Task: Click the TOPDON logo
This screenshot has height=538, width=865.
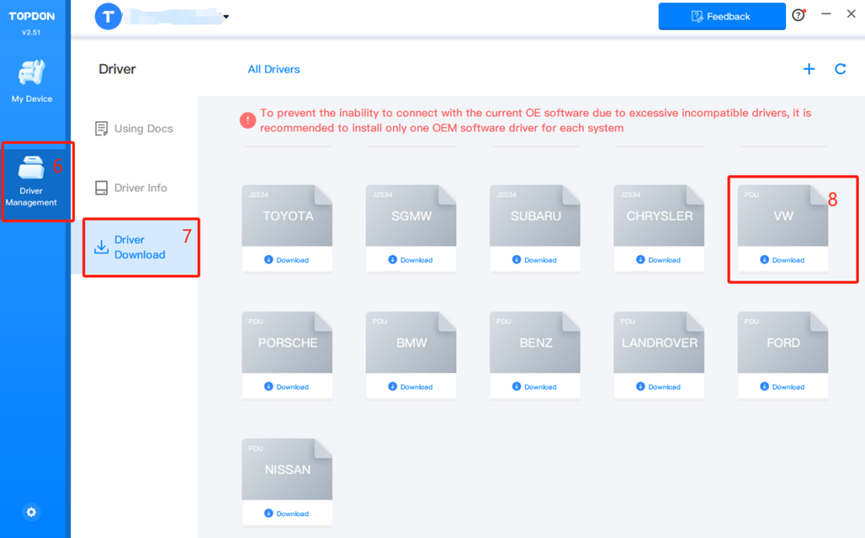Action: [31, 16]
